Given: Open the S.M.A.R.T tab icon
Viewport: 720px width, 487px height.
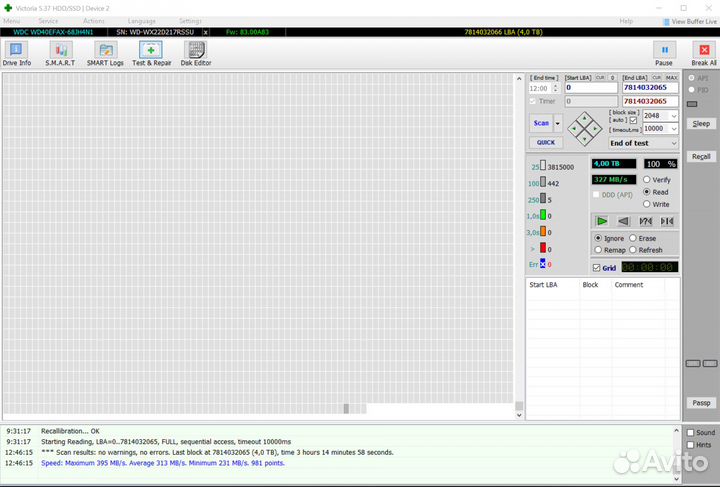Looking at the screenshot, I should 61,50.
